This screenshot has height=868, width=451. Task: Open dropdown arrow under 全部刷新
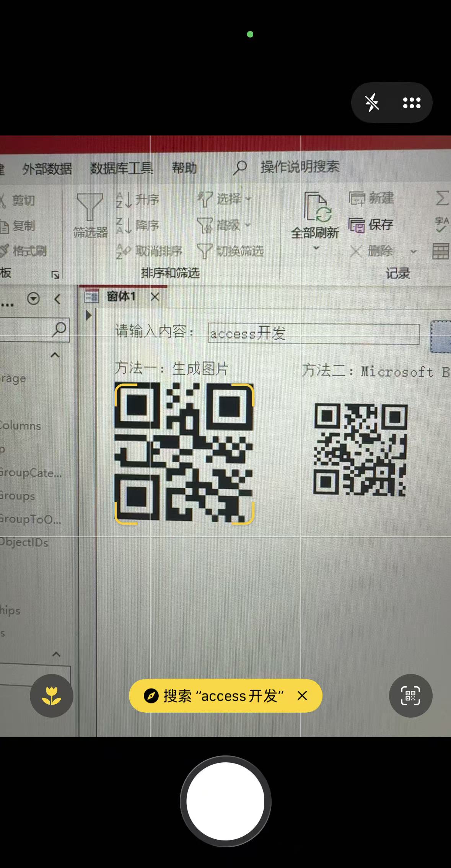(316, 248)
